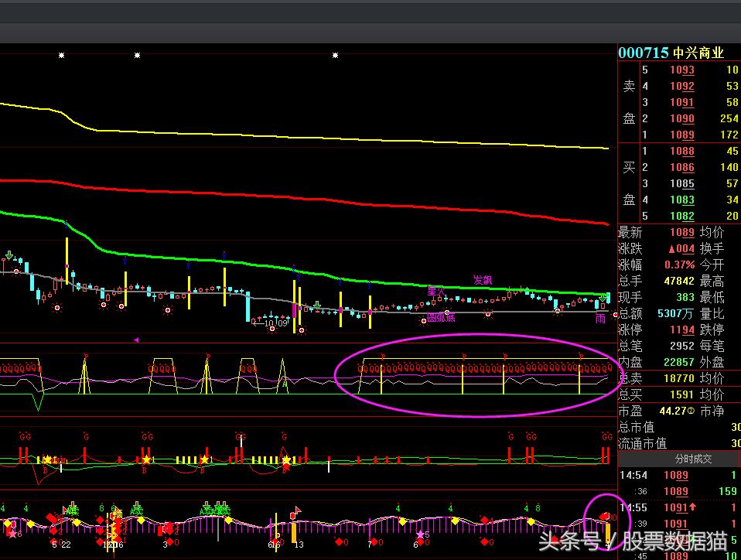
Task: Click the small purple triangle below main chart
Action: 136,340
